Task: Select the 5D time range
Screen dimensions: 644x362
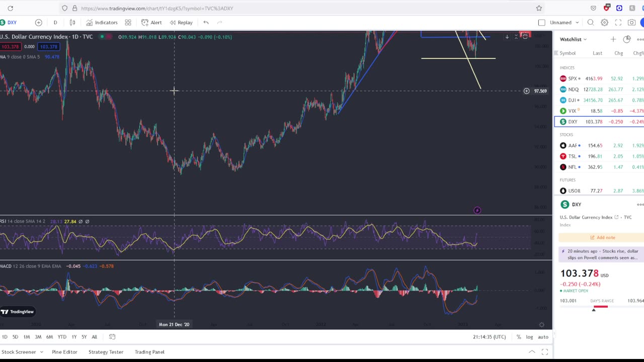Action: pos(15,337)
